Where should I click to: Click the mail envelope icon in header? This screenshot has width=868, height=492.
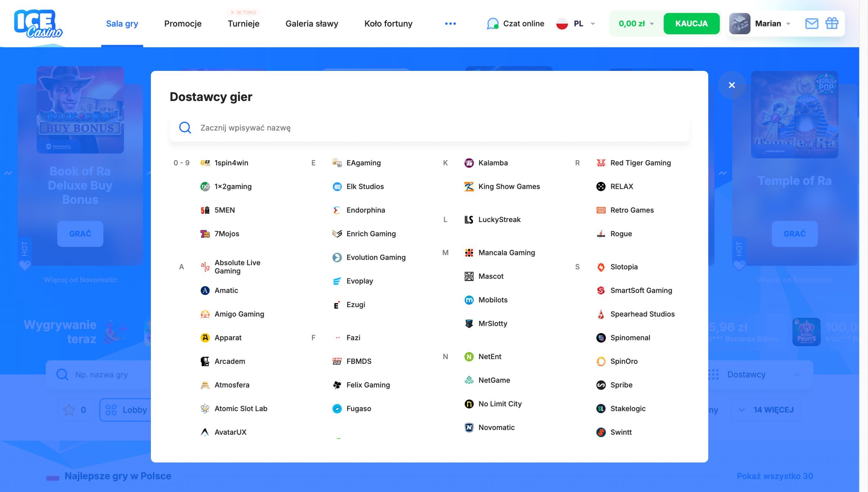point(811,24)
